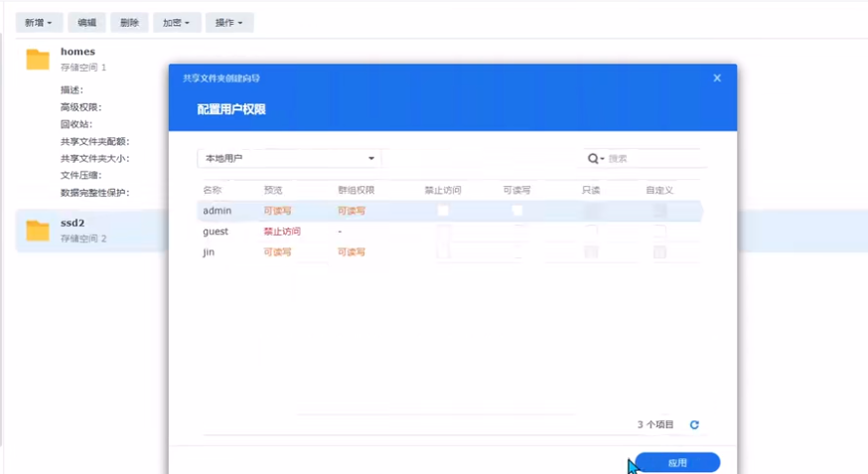This screenshot has height=474, width=868.
Task: Close the shared folder creation wizard
Action: click(717, 79)
